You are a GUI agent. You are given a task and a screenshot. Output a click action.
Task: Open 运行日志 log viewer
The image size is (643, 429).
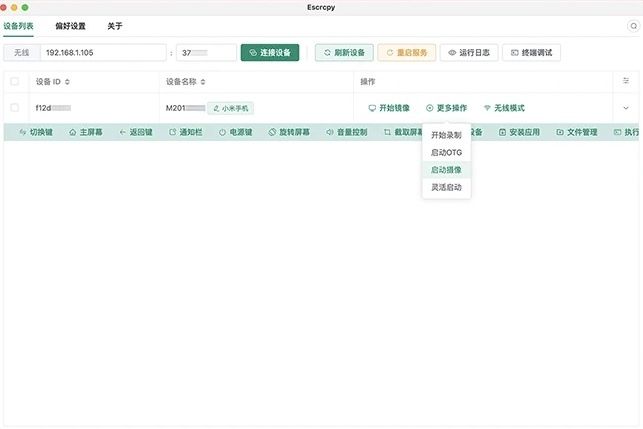click(x=469, y=52)
